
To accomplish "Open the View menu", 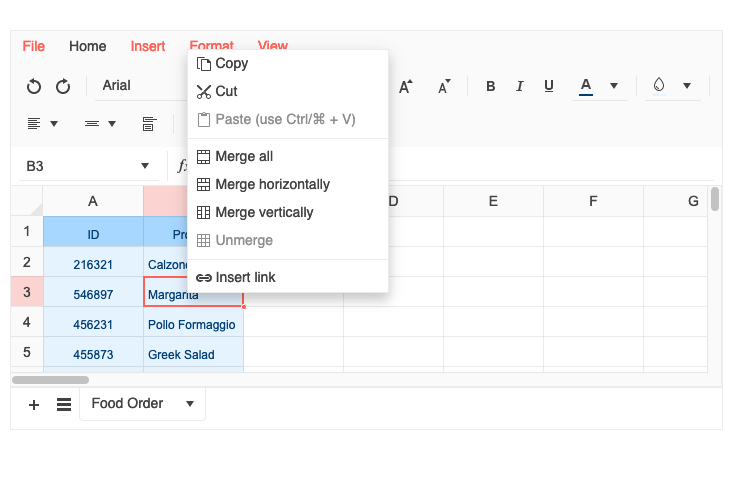I will (273, 45).
